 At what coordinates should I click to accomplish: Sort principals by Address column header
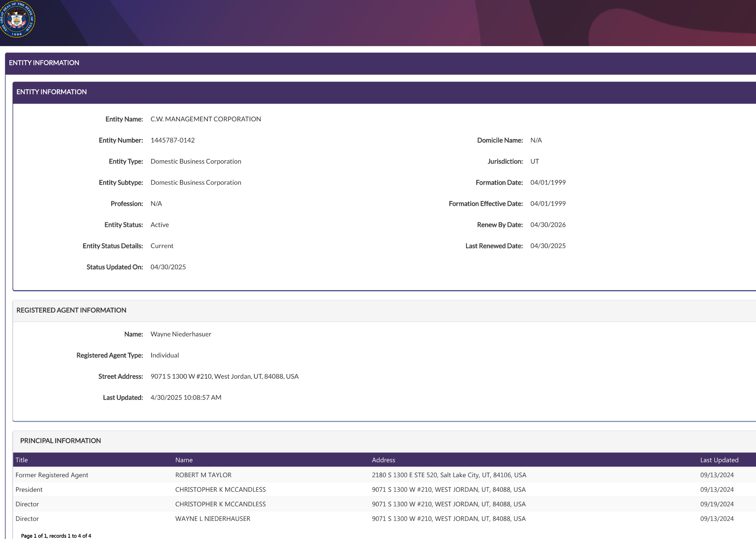coord(383,460)
